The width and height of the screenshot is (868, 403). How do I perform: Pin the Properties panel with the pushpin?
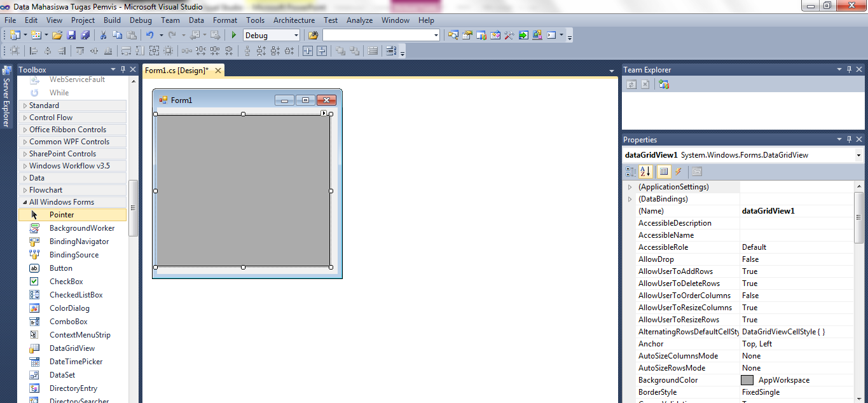click(x=848, y=139)
